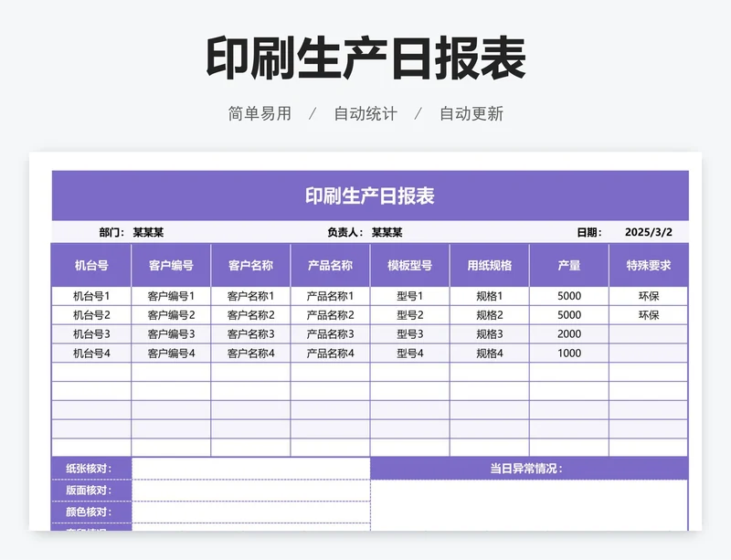Click the blank field next to '版面核对:'
The height and width of the screenshot is (560, 731).
(x=250, y=490)
